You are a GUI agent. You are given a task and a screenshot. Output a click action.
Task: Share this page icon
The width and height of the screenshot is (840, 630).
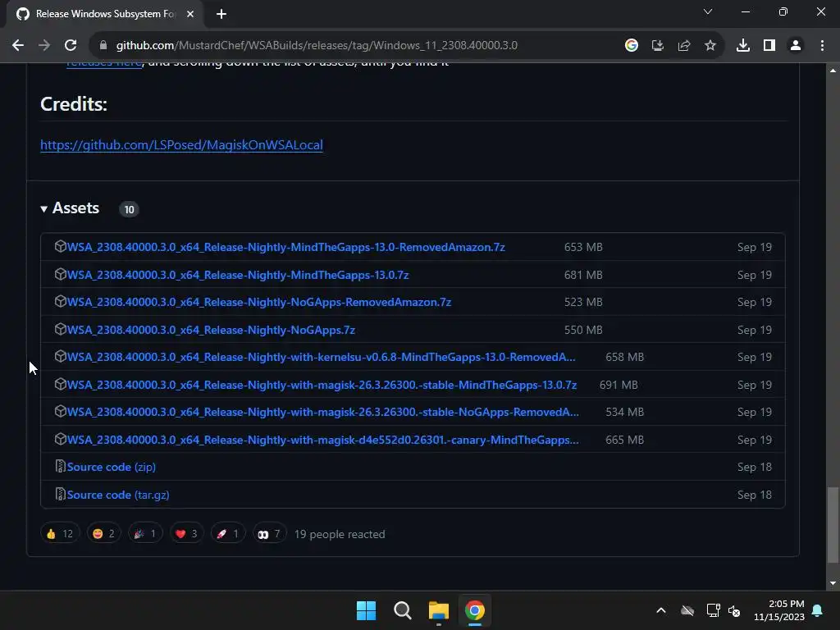[x=684, y=46]
